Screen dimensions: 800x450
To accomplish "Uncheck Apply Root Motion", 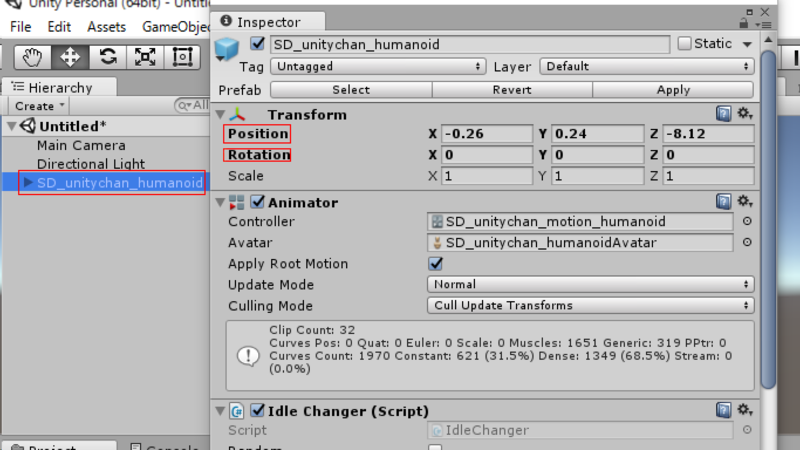I will 435,264.
